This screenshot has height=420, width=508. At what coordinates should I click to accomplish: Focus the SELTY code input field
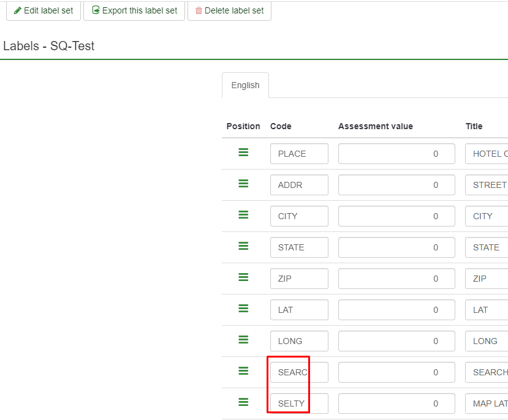[x=299, y=403]
